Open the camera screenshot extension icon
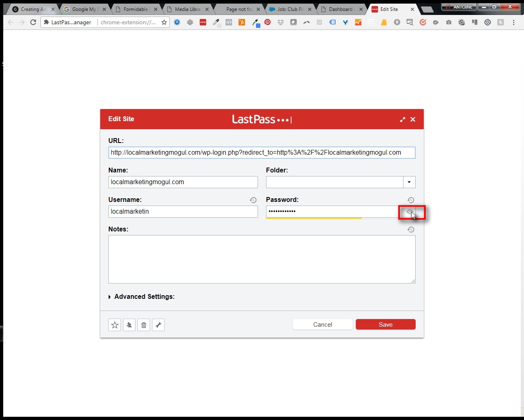 coord(449,23)
